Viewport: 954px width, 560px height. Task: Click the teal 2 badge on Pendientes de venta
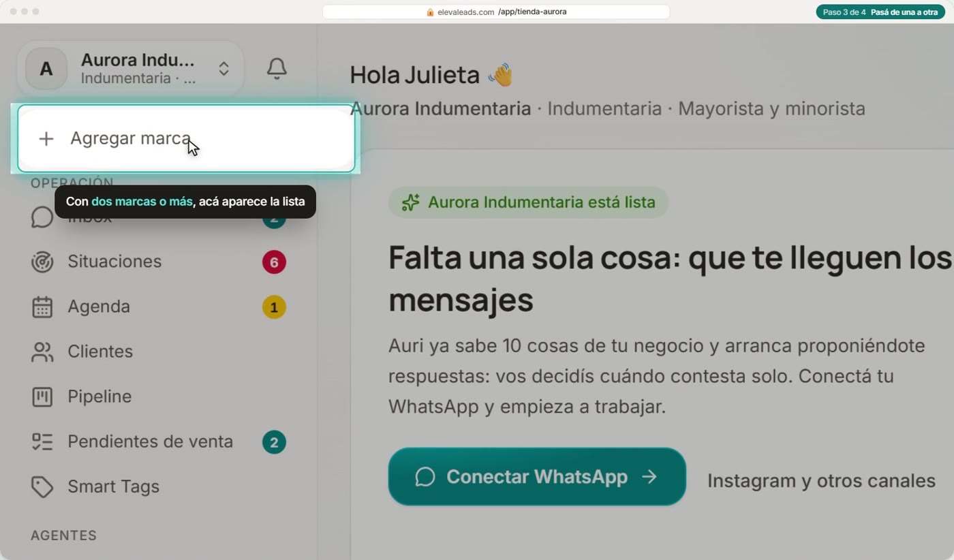tap(274, 442)
